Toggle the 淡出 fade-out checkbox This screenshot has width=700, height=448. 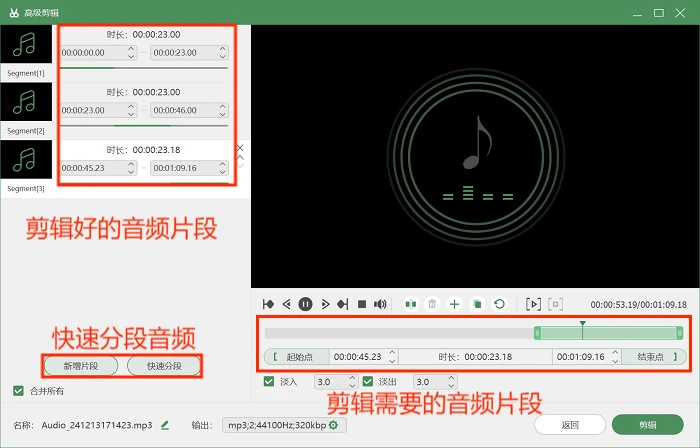coord(368,382)
